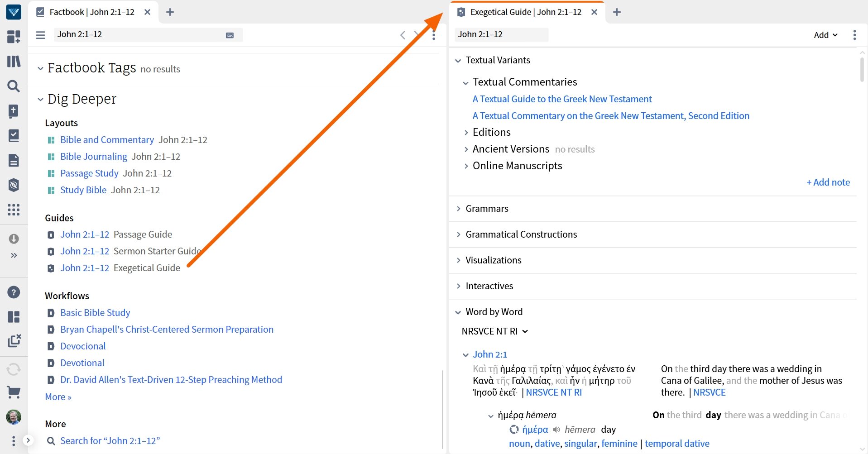Expand the sidebar shortcuts double-chevron
This screenshot has height=454, width=868.
(x=14, y=255)
